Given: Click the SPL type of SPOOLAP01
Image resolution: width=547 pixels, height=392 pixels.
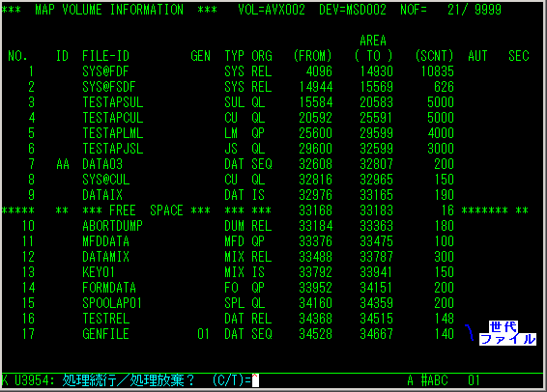Looking at the screenshot, I should tap(234, 303).
